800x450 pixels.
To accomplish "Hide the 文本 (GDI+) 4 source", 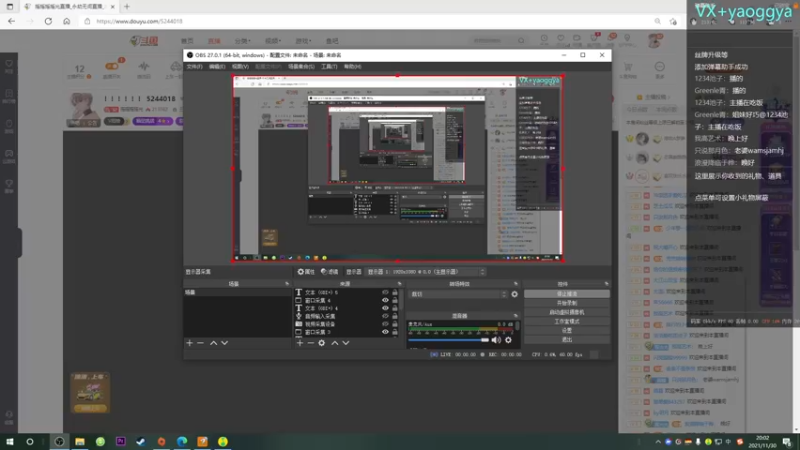I will 385,308.
